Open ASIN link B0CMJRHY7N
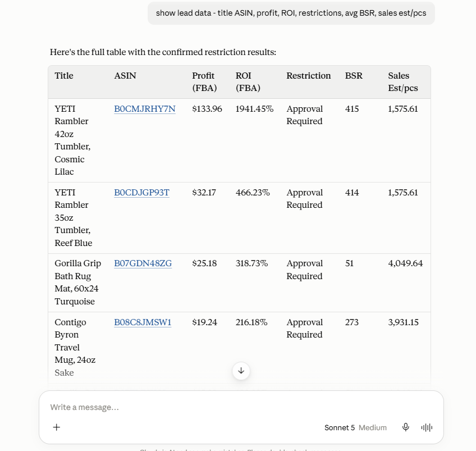This screenshot has width=476, height=451. coord(145,109)
